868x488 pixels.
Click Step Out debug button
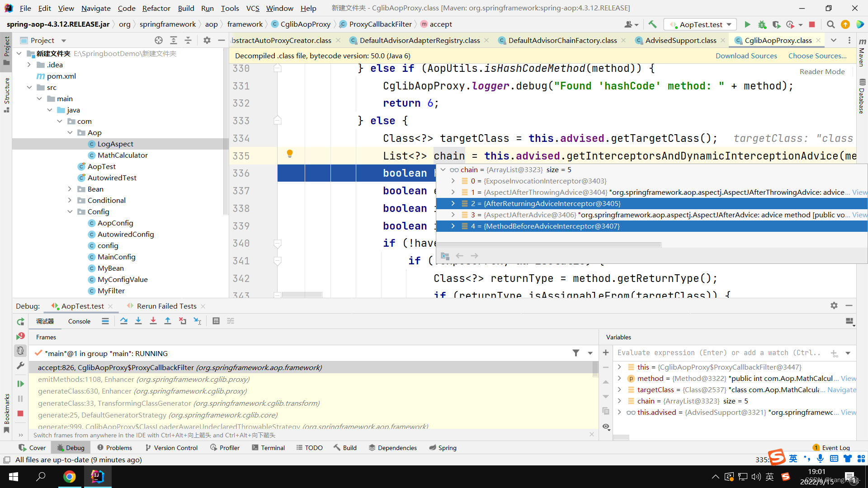point(168,321)
